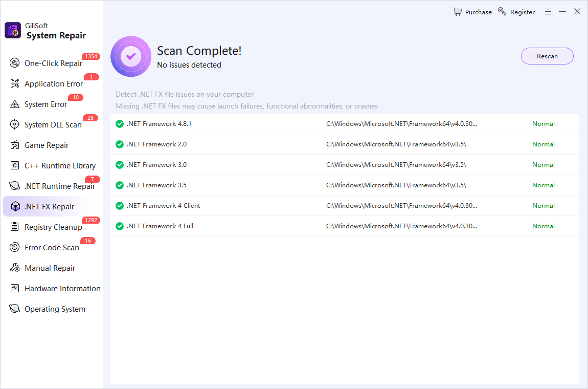Viewport: 588px width, 389px height.
Task: Select the .NET Framework 4 Full row text
Action: point(160,226)
